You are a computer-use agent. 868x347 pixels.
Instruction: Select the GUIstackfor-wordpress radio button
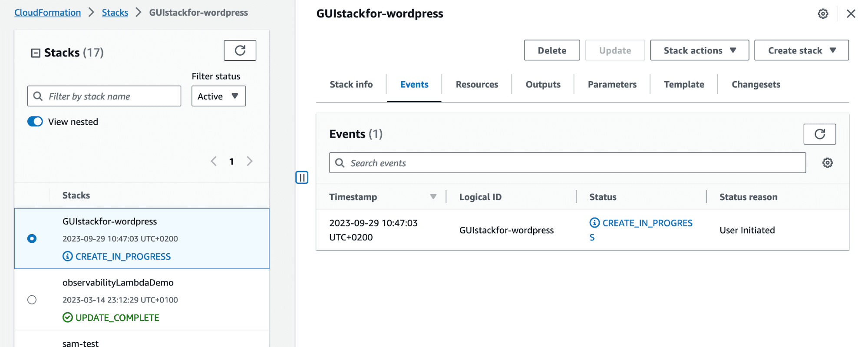[x=32, y=238]
